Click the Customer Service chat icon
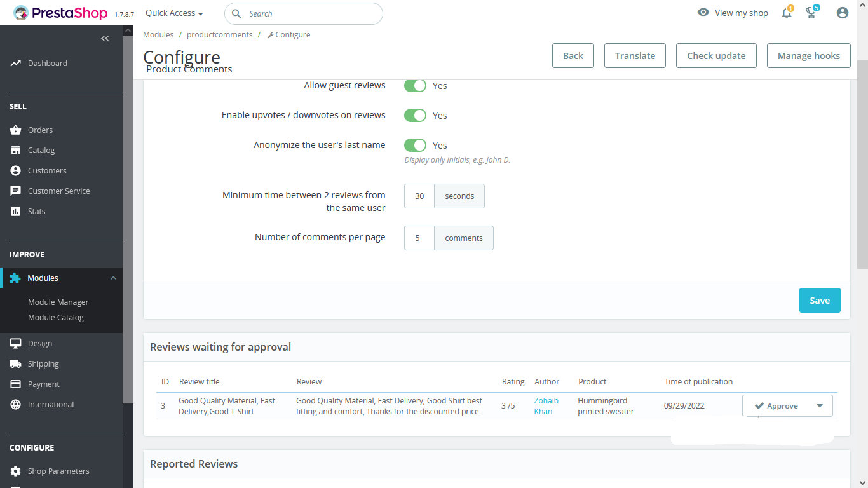Image resolution: width=868 pixels, height=488 pixels. [x=15, y=191]
